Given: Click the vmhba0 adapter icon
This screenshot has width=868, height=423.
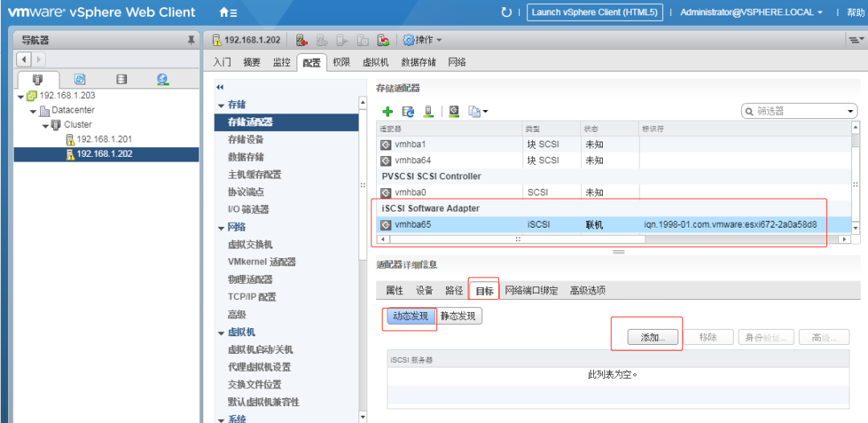Looking at the screenshot, I should point(386,193).
